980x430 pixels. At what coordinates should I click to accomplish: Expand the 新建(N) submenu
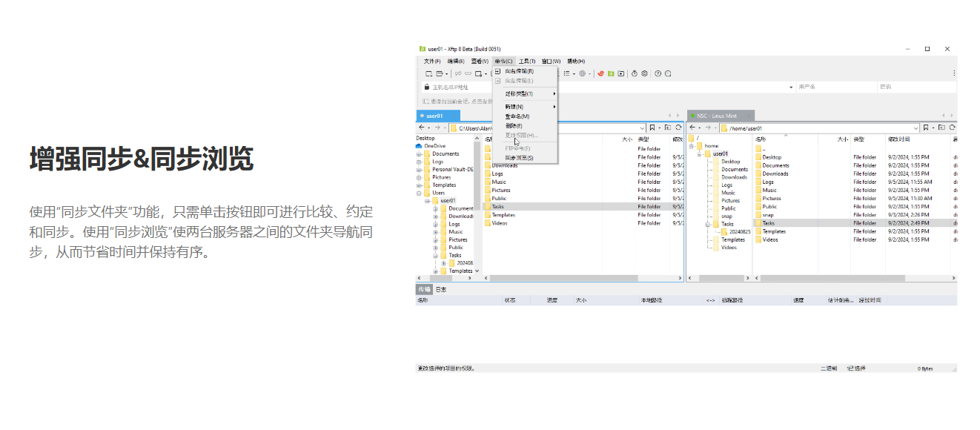525,107
